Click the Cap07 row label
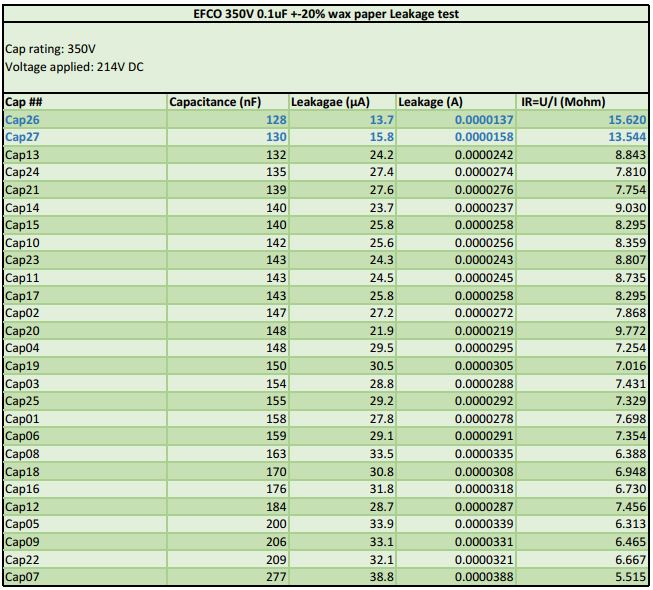The width and height of the screenshot is (653, 590). click(22, 577)
